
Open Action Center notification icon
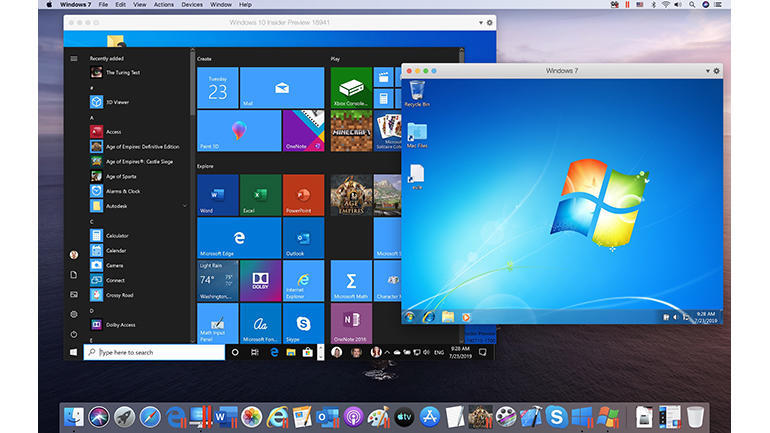click(x=483, y=352)
